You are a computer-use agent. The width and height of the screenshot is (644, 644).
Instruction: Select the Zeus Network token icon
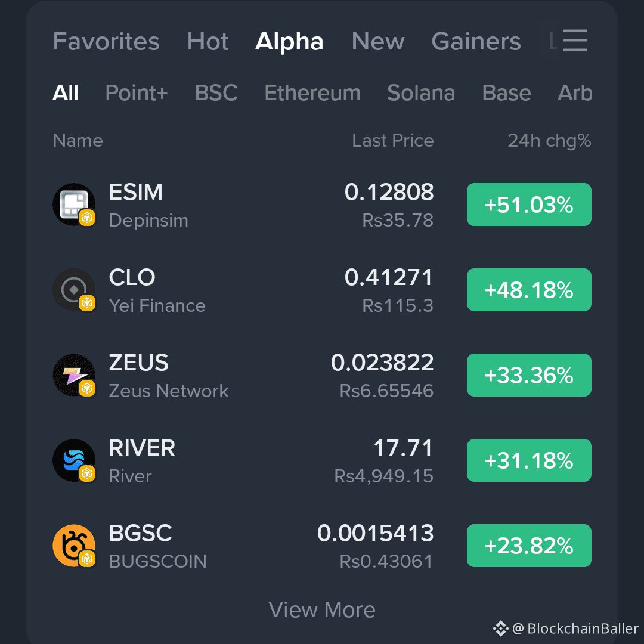point(74,375)
